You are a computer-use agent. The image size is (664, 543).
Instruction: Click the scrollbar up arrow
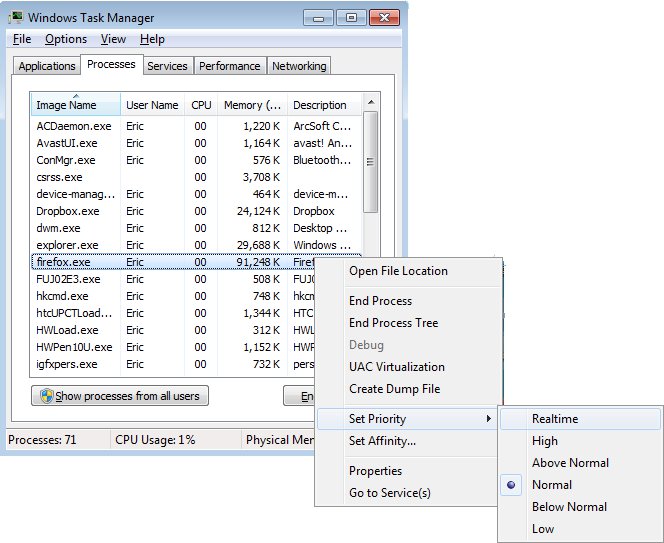click(x=371, y=103)
